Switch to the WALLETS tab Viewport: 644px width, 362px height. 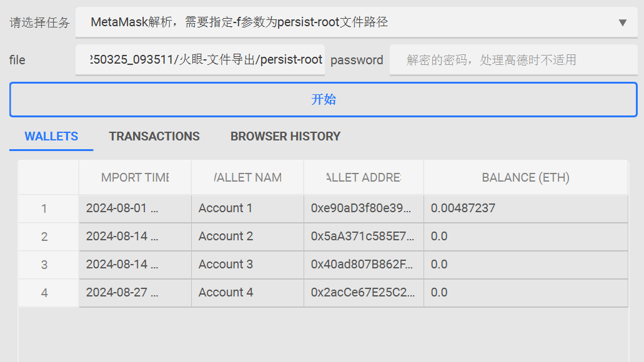[x=51, y=136]
